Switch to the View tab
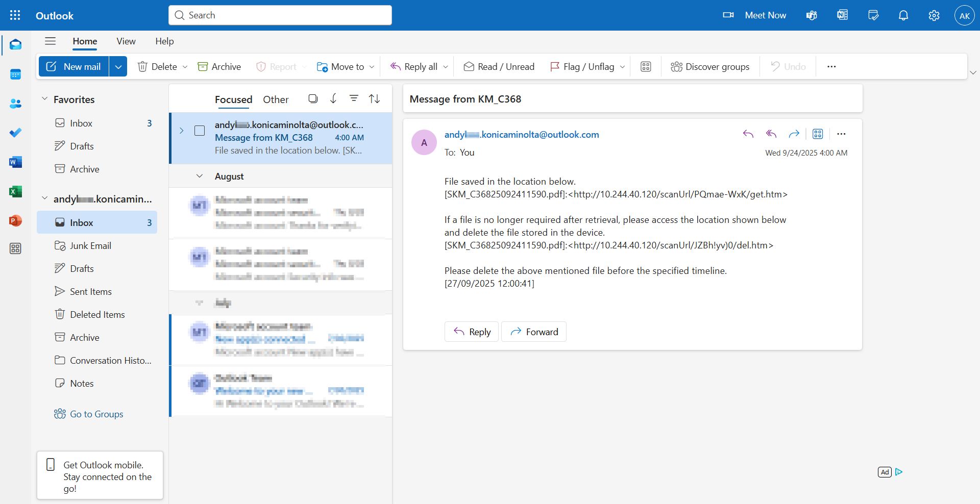 point(126,41)
